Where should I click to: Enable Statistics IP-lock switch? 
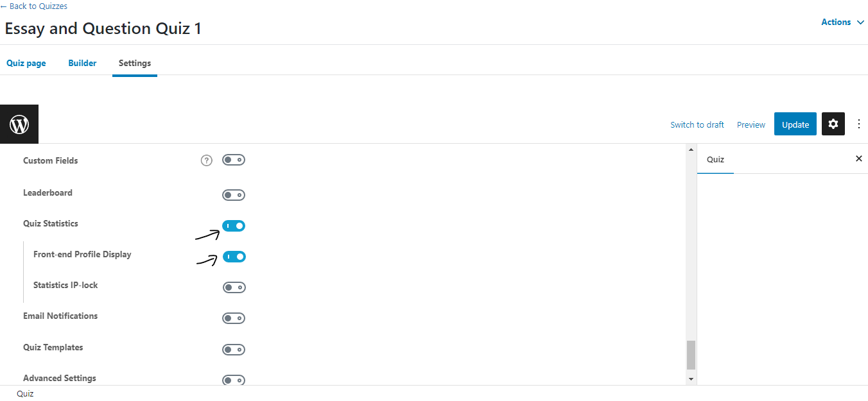pos(234,287)
